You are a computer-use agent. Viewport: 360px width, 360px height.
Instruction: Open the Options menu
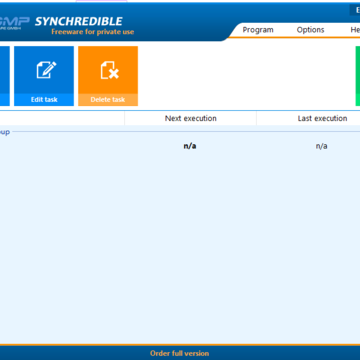[310, 30]
